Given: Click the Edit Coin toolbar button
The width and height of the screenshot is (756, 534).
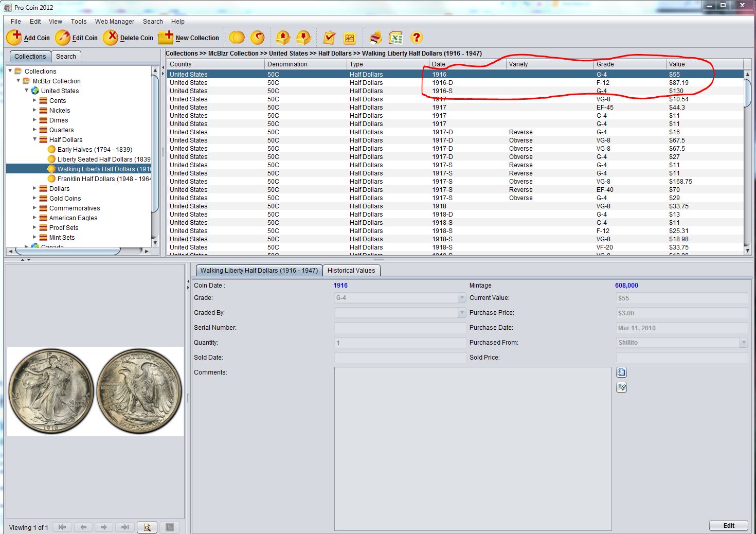Looking at the screenshot, I should (x=77, y=38).
